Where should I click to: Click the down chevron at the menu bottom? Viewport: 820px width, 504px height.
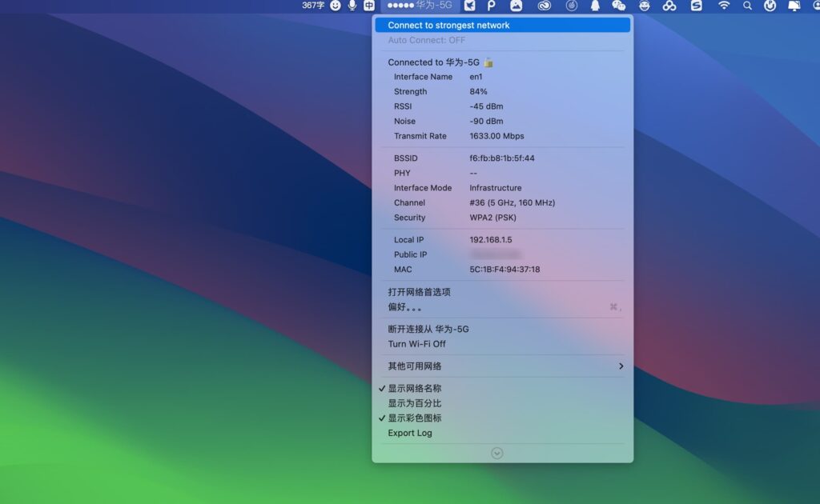pos(496,453)
